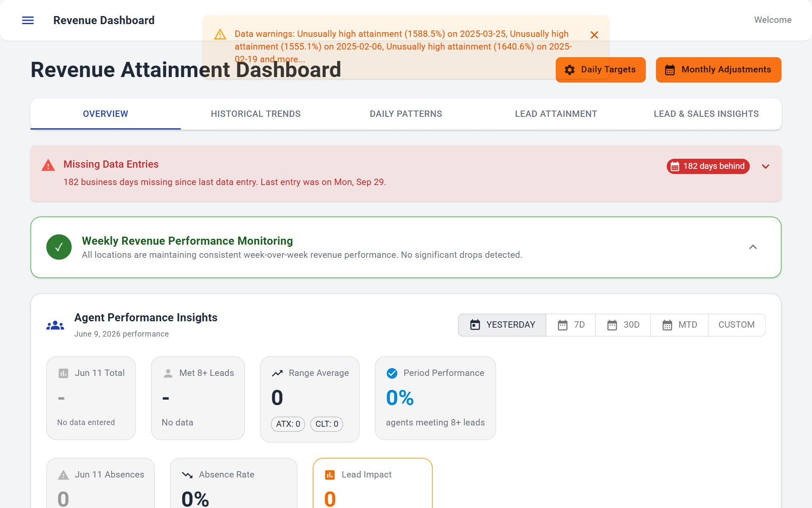Image resolution: width=812 pixels, height=508 pixels.
Task: Open Monthly Adjustments
Action: (719, 70)
